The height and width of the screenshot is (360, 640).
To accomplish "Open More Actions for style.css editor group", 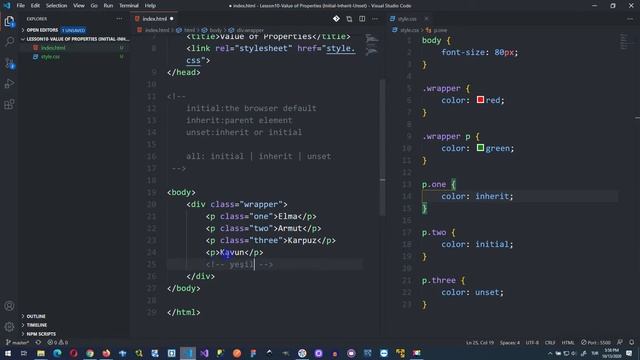I will click(631, 19).
